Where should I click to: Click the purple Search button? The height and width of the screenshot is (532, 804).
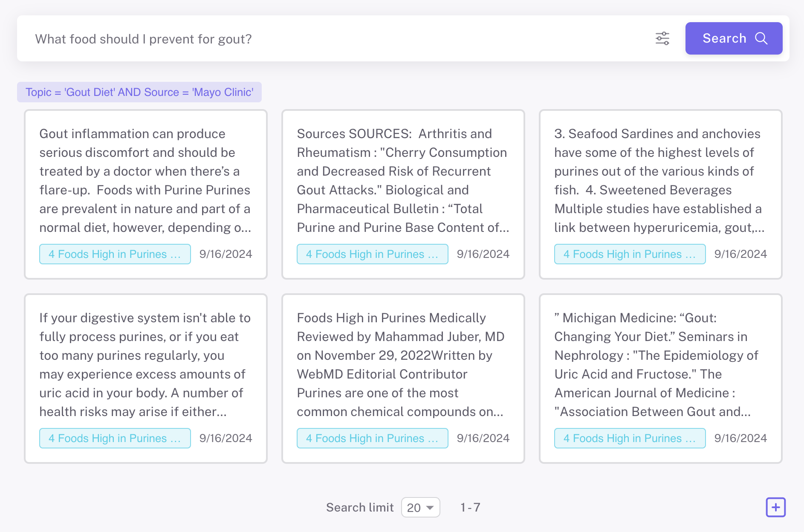pyautogui.click(x=733, y=38)
